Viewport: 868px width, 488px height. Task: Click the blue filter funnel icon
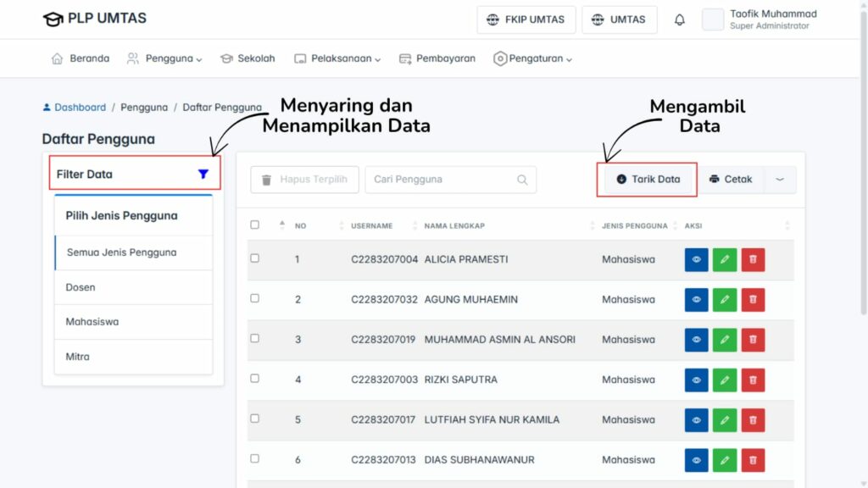[203, 174]
